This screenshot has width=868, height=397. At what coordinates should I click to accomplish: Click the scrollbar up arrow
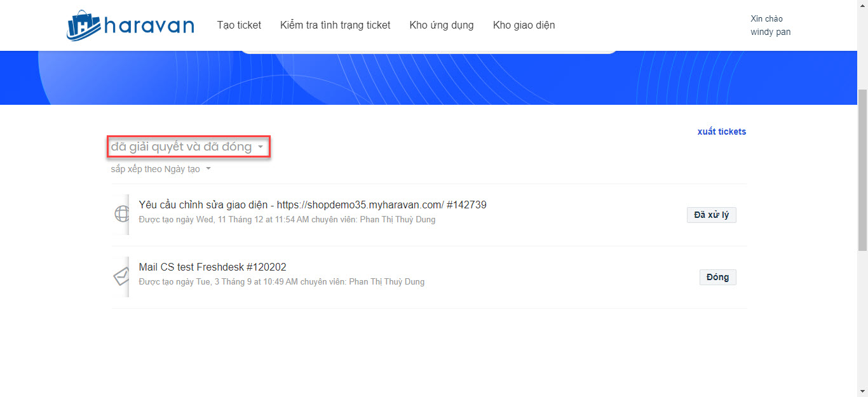862,5
